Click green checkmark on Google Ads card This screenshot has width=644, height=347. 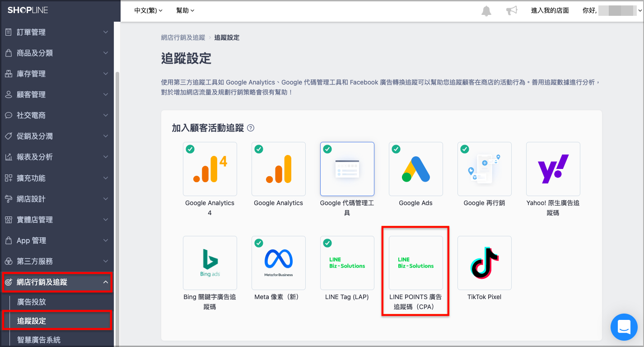coord(396,149)
